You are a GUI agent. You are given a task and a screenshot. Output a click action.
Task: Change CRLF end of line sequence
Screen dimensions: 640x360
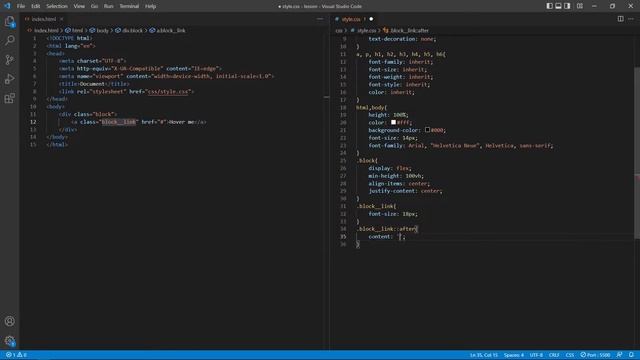pos(554,355)
